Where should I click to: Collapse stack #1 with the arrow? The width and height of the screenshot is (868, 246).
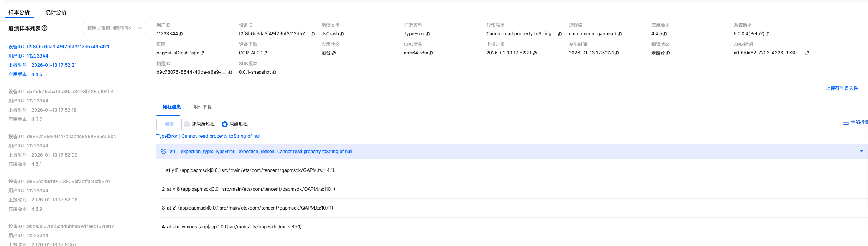[861, 151]
